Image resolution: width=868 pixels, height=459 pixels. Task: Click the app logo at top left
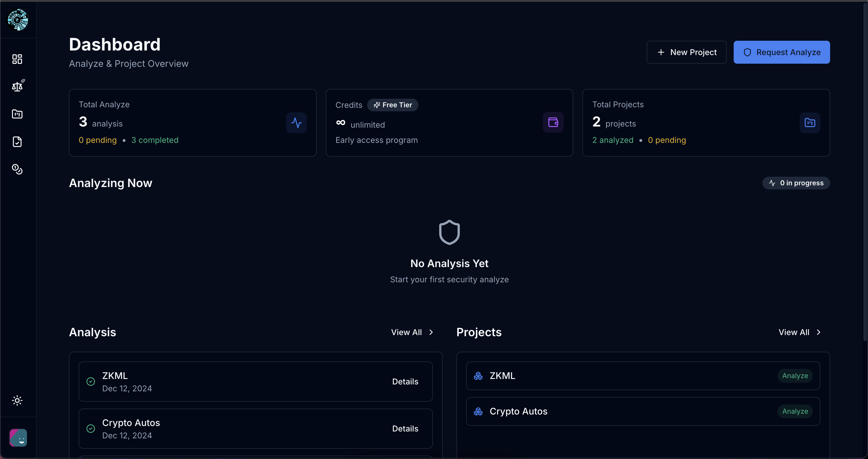(18, 20)
